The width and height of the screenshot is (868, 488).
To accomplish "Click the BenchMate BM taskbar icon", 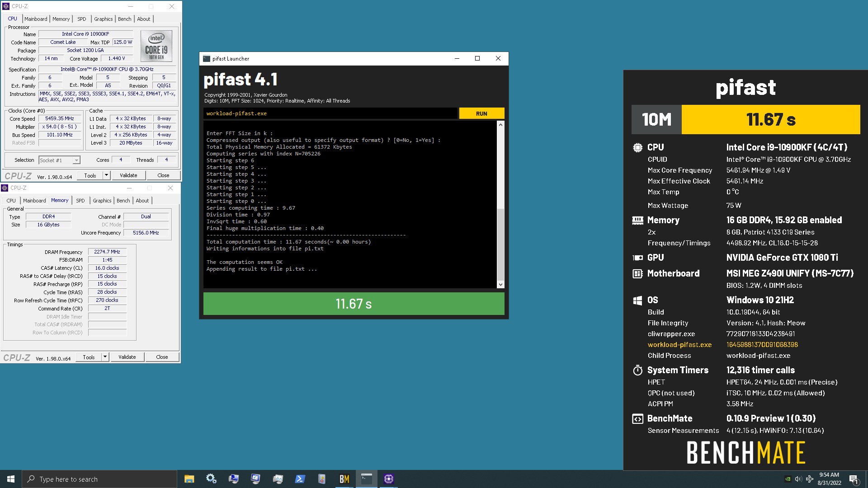I will point(344,479).
